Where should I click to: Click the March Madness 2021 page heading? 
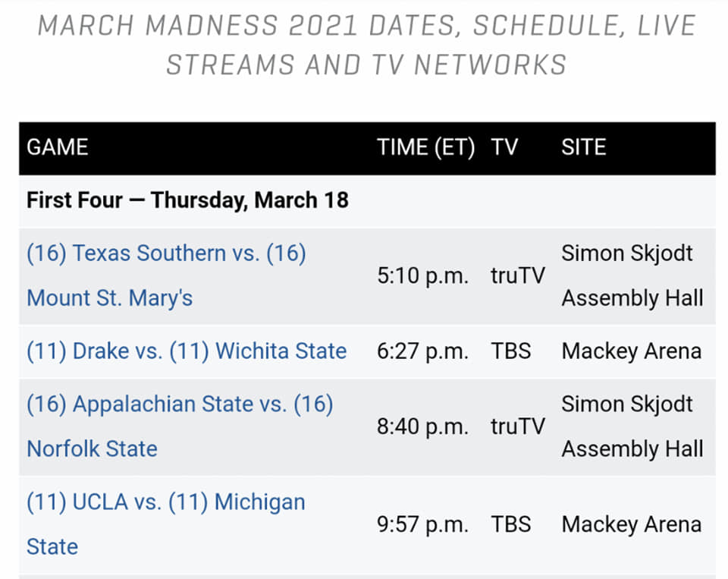pyautogui.click(x=367, y=45)
